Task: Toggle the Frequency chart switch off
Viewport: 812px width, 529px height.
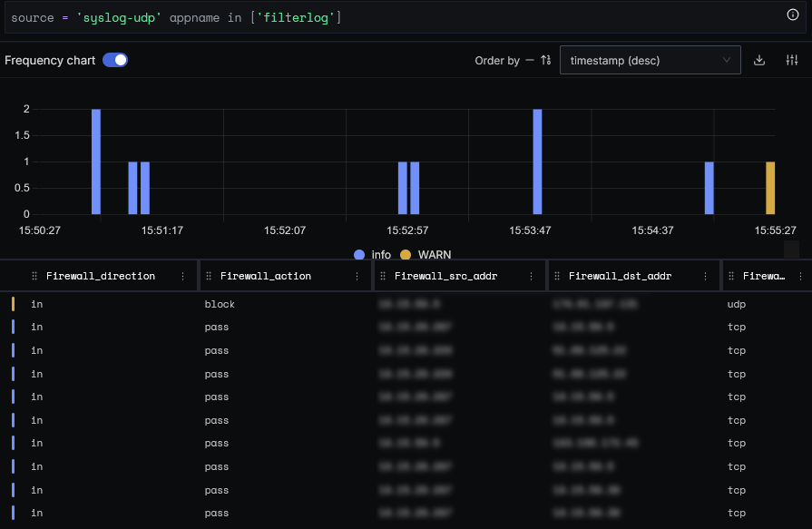Action: tap(117, 60)
